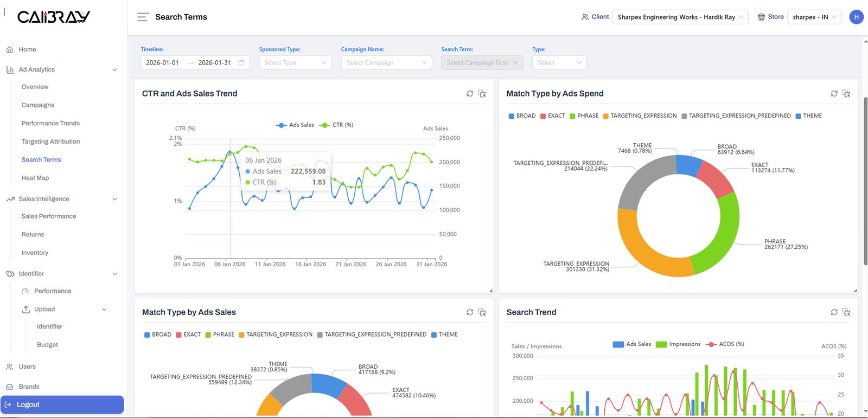The width and height of the screenshot is (868, 418).
Task: Toggle BROAD legend in Match Type by Ads Spend
Action: pyautogui.click(x=522, y=116)
